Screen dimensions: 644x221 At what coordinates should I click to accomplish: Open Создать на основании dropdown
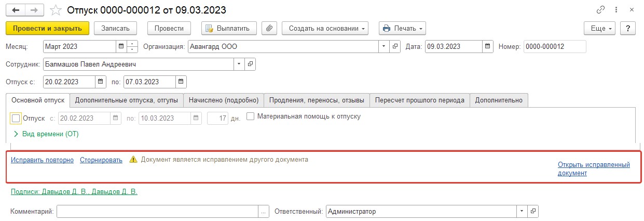[x=325, y=28]
